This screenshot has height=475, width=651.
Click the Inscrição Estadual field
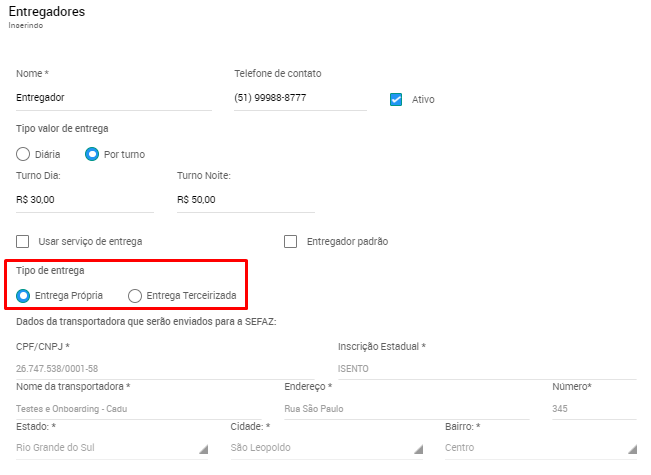coord(486,368)
